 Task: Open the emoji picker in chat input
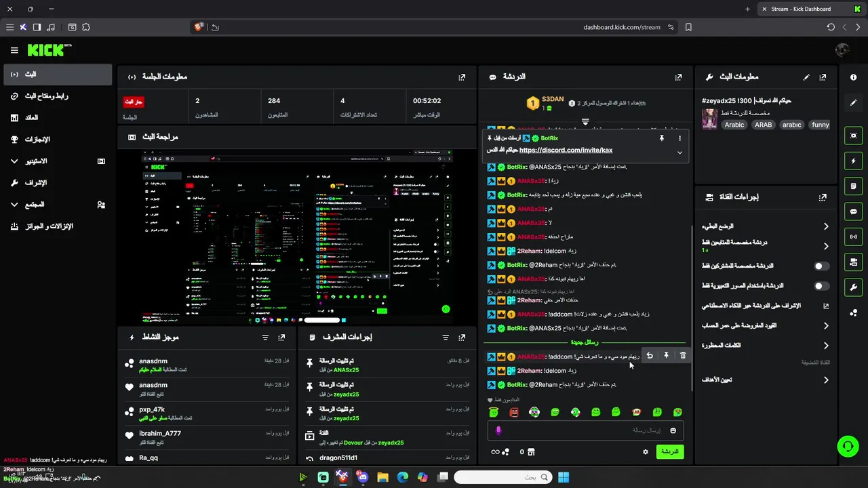pos(673,430)
